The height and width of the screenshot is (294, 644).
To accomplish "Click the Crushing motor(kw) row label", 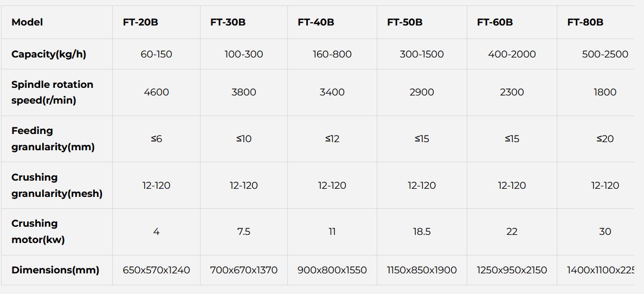I will pyautogui.click(x=38, y=232).
